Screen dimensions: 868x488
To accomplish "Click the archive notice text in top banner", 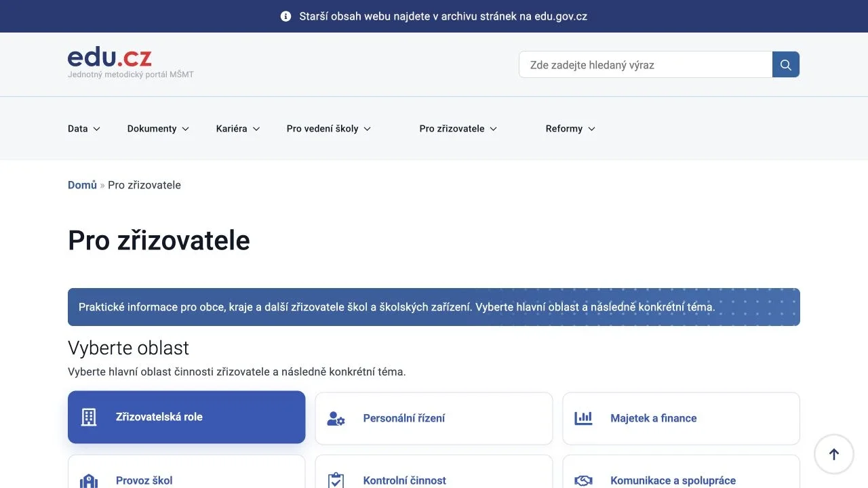I will coord(443,16).
